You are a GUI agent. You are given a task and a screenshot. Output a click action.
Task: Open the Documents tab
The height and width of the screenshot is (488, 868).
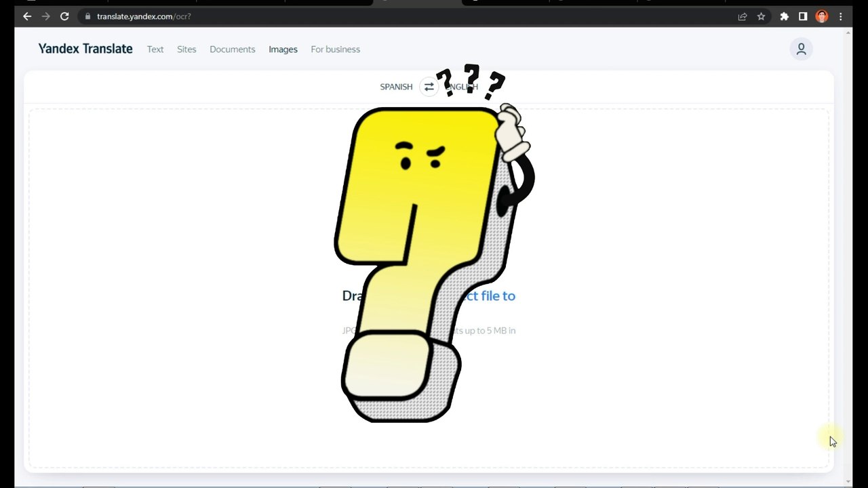(233, 49)
